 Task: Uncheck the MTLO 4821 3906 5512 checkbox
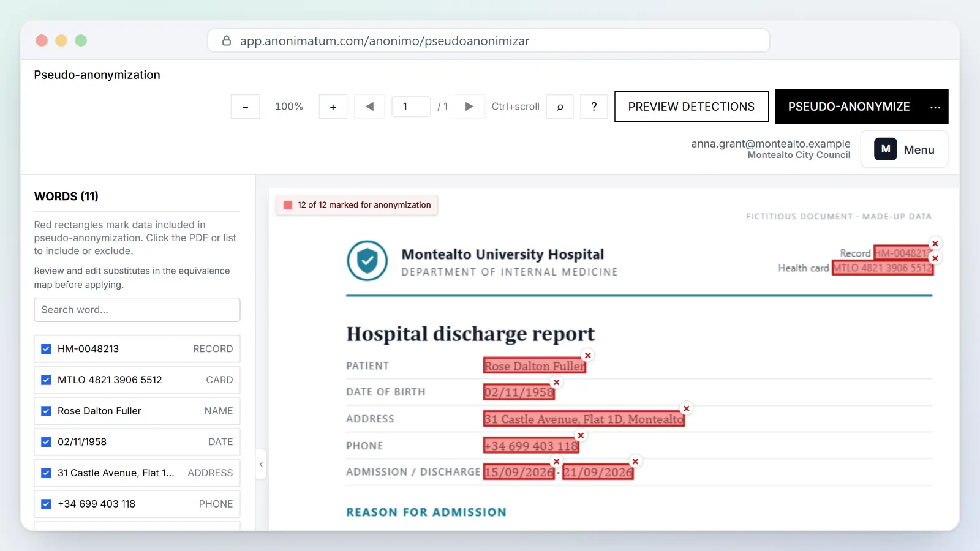point(46,380)
